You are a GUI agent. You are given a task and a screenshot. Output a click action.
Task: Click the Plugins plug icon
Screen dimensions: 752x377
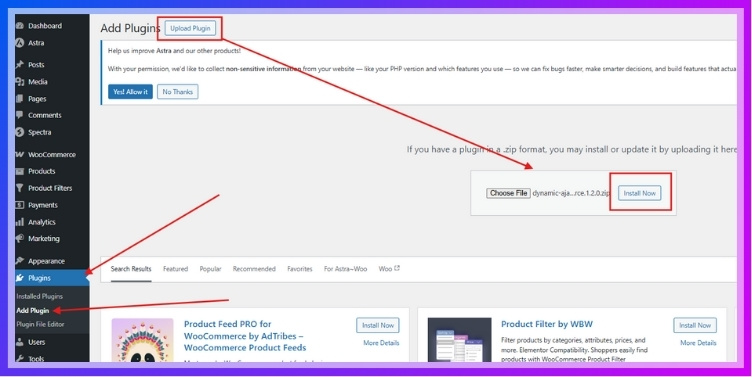point(20,278)
